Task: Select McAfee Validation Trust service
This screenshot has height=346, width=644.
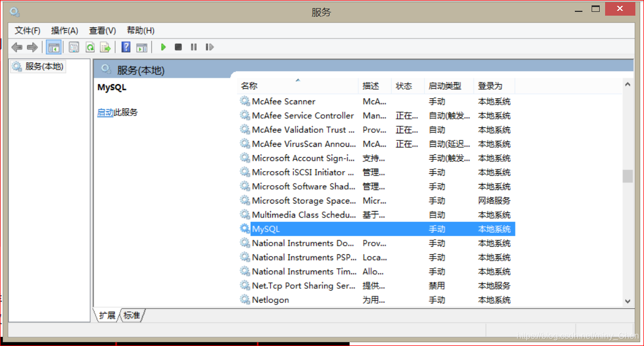Action: tap(376, 130)
